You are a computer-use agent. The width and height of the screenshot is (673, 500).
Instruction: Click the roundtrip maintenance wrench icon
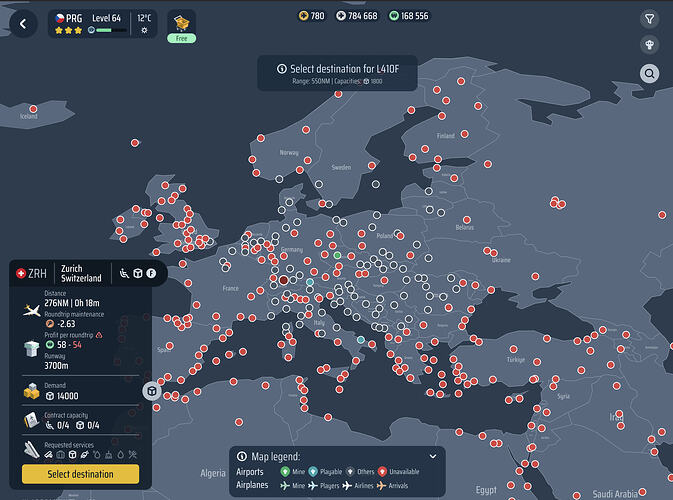(x=50, y=324)
